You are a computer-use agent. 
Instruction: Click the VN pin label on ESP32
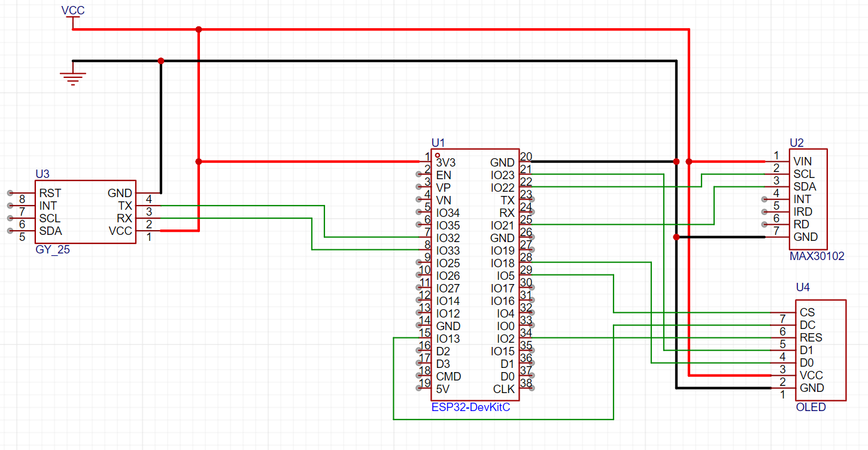point(443,200)
